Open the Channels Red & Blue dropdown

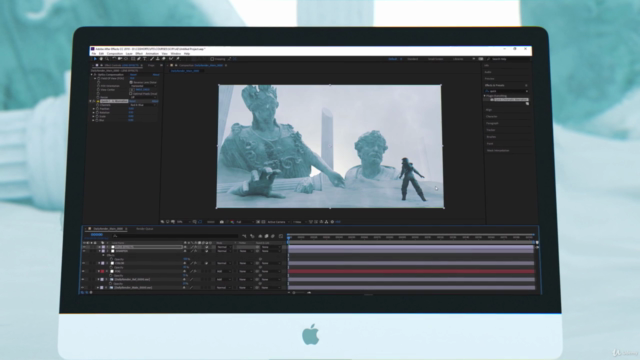pos(143,105)
